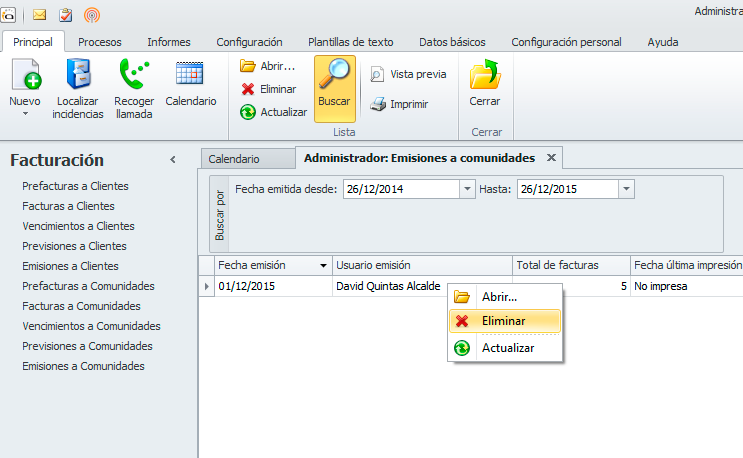The width and height of the screenshot is (743, 458).
Task: Select Emisiones a comunidades document tab
Action: (x=419, y=158)
